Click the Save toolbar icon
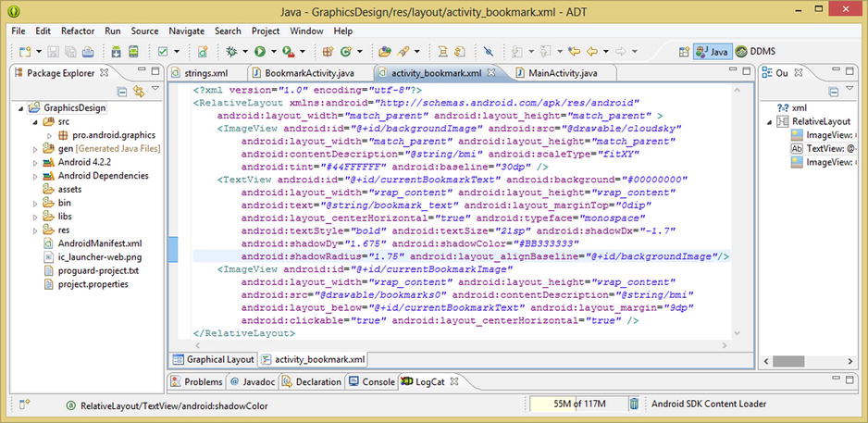868x423 pixels. (x=53, y=52)
